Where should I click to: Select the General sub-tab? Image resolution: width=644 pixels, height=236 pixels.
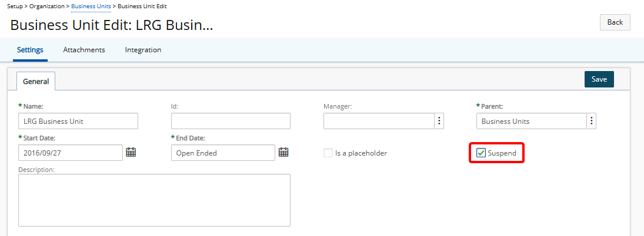(36, 81)
